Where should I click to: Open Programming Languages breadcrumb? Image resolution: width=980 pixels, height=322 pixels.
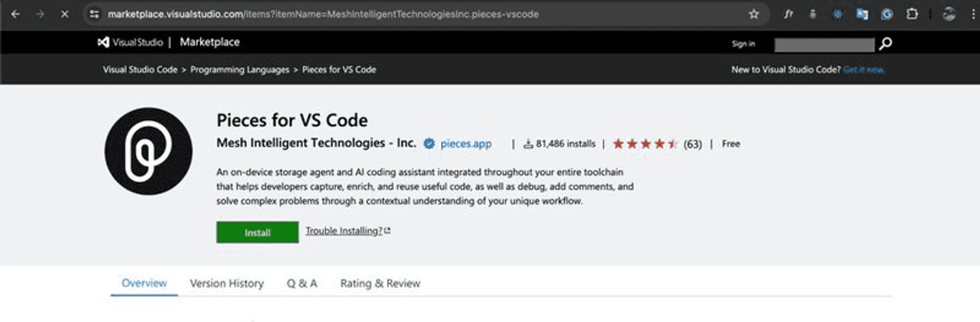click(x=240, y=70)
